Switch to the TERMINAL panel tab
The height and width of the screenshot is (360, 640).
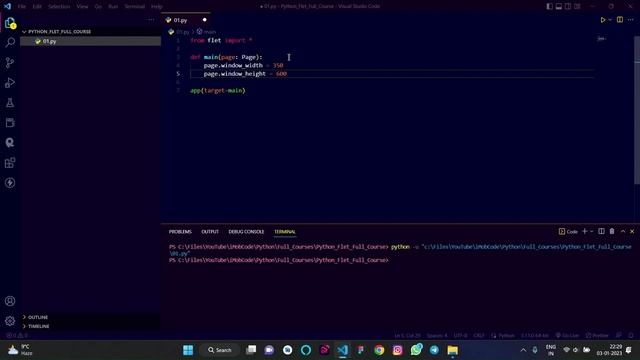[x=285, y=231]
